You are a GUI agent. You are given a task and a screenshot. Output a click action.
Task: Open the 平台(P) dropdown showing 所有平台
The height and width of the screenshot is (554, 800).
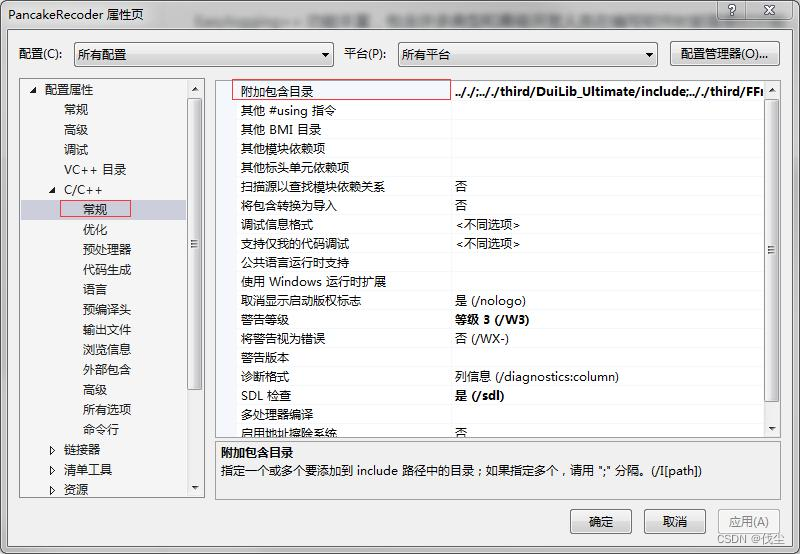coord(528,54)
